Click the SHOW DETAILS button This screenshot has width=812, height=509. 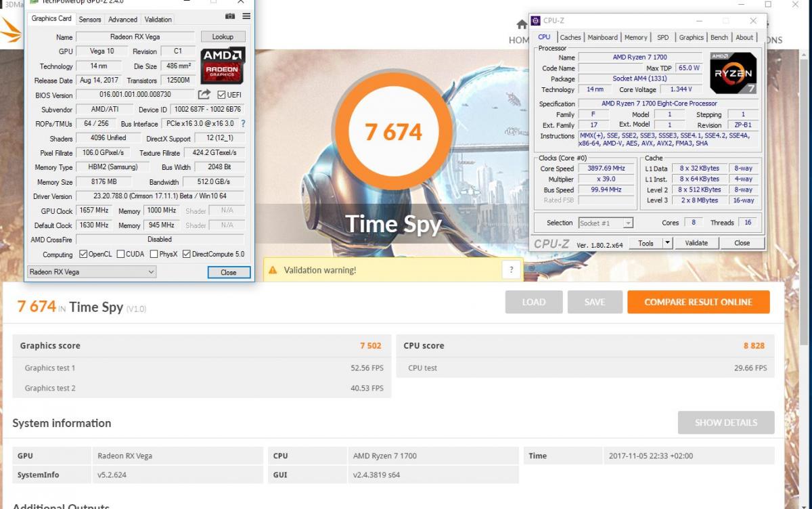pyautogui.click(x=726, y=422)
